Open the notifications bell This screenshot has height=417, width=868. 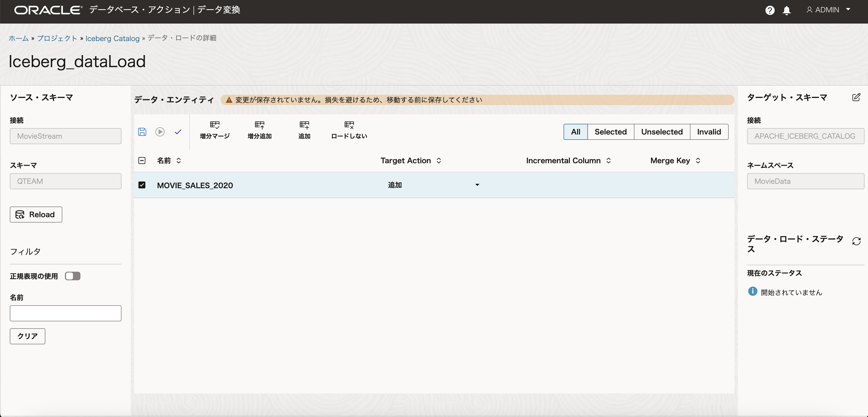[786, 10]
